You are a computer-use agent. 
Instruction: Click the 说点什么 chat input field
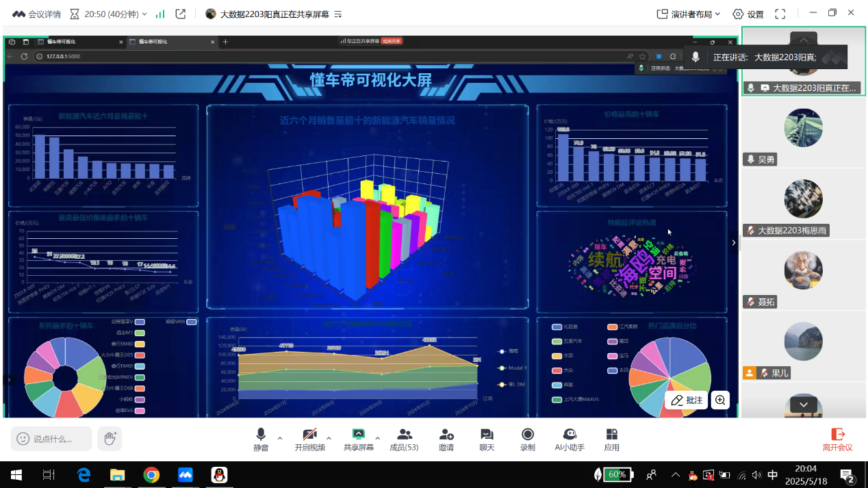52,439
